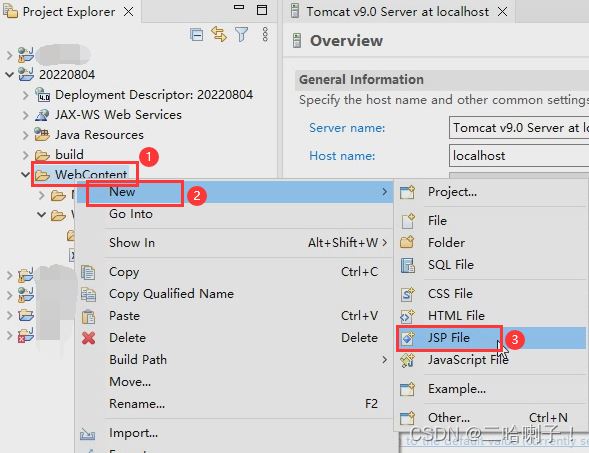Click the Paste clipboard icon
Screen dimensions: 589x453
(89, 317)
